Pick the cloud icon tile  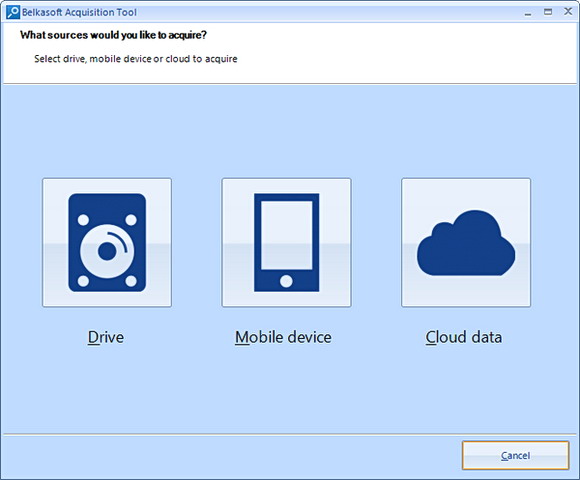(466, 242)
